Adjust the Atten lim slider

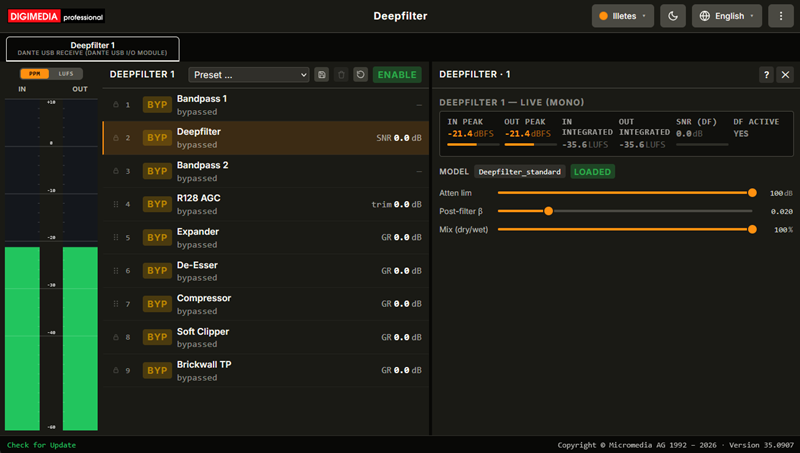(625, 193)
